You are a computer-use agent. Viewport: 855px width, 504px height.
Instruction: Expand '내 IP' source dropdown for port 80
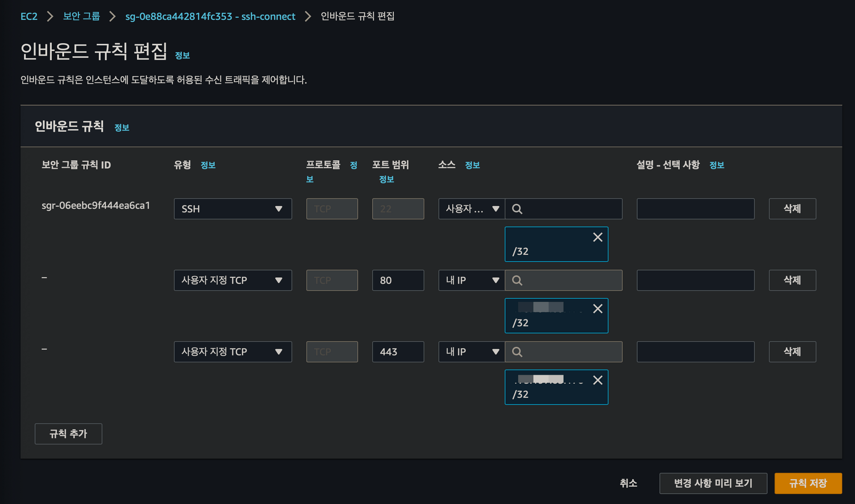pyautogui.click(x=472, y=280)
